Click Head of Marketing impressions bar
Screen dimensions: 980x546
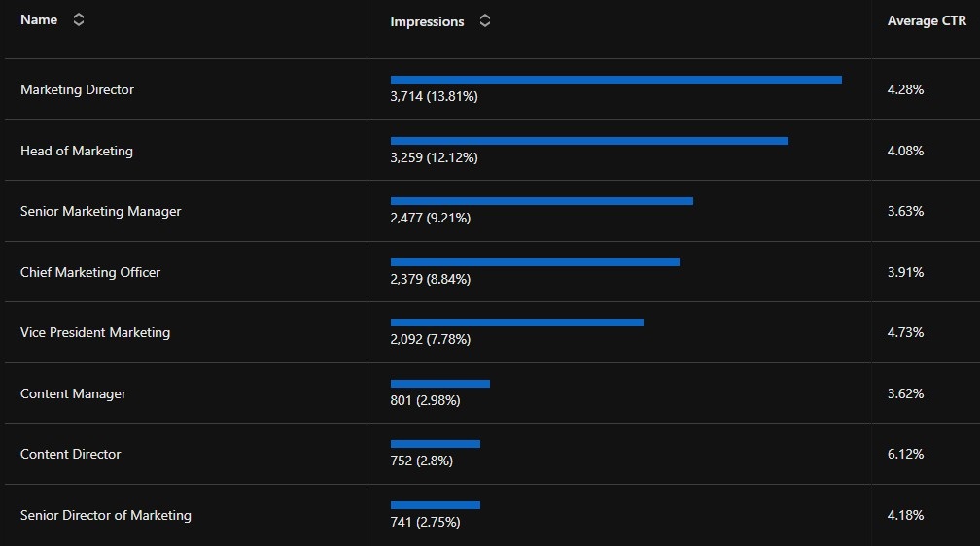pos(589,141)
